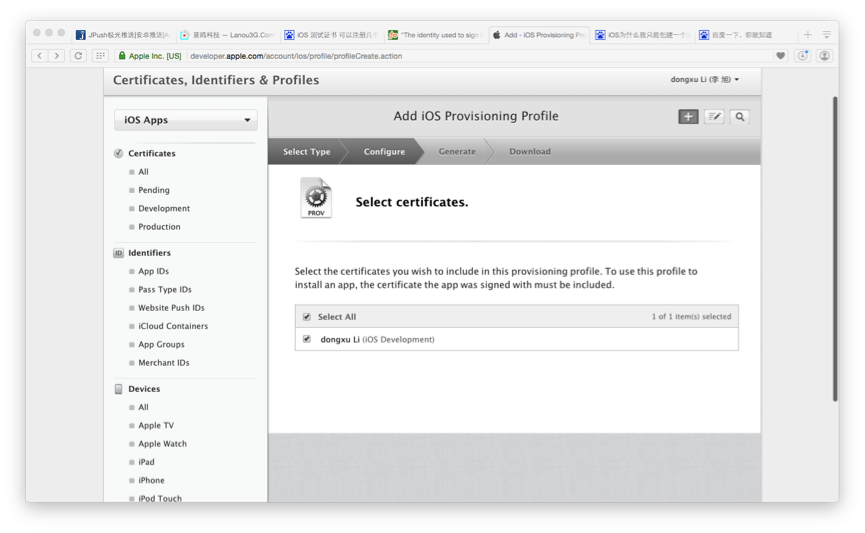
Task: Go back with the browser back arrow
Action: 39,56
